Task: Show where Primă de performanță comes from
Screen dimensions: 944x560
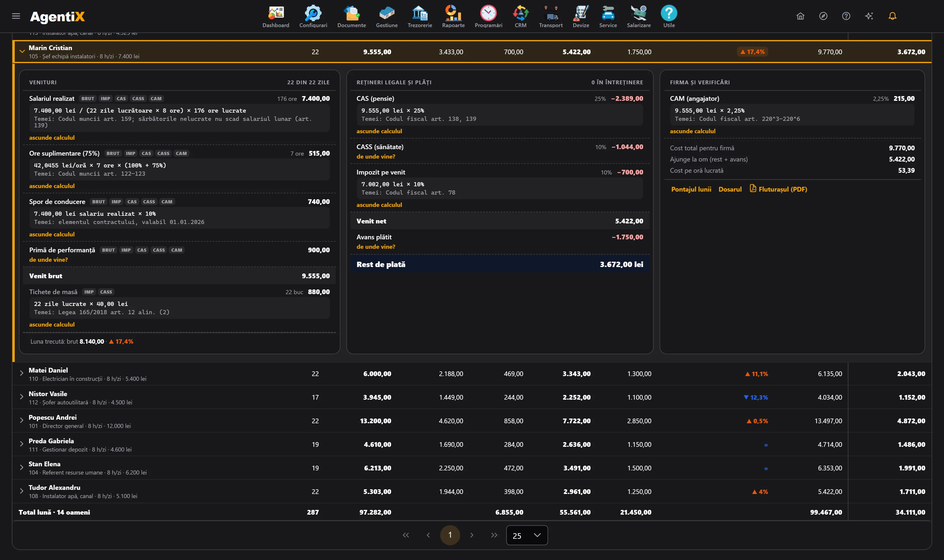Action: click(x=48, y=260)
